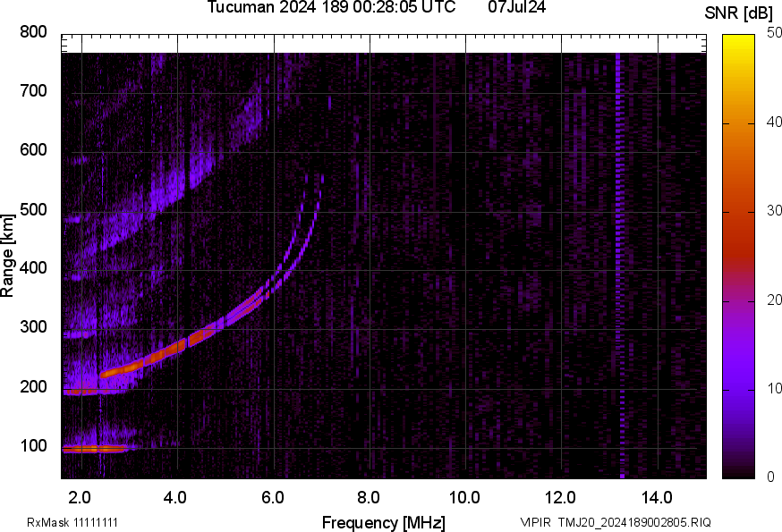Click the colorbar tick label '0'
The image size is (782, 532).
[x=771, y=477]
